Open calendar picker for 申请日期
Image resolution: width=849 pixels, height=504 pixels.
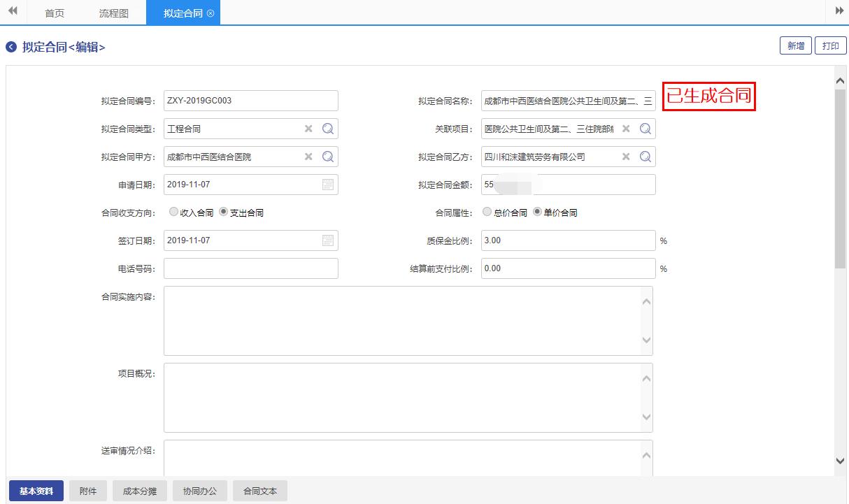pyautogui.click(x=328, y=185)
